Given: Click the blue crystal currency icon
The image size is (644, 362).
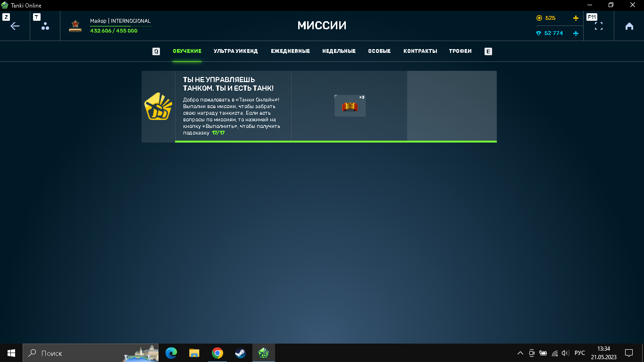Looking at the screenshot, I should click(539, 34).
